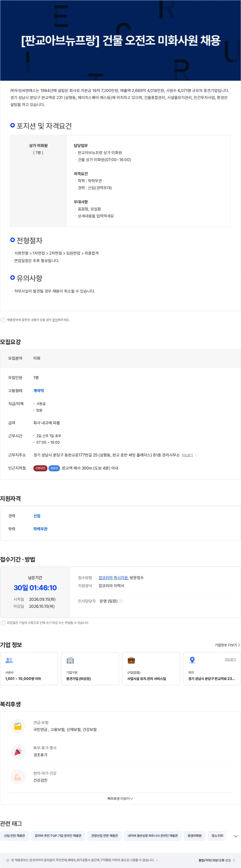This screenshot has height=868, width=241.
Task: Click the 학력무관 education link
Action: coord(40,529)
